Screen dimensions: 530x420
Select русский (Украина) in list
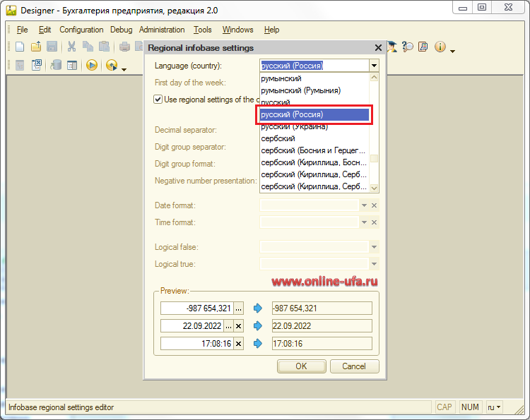point(314,126)
